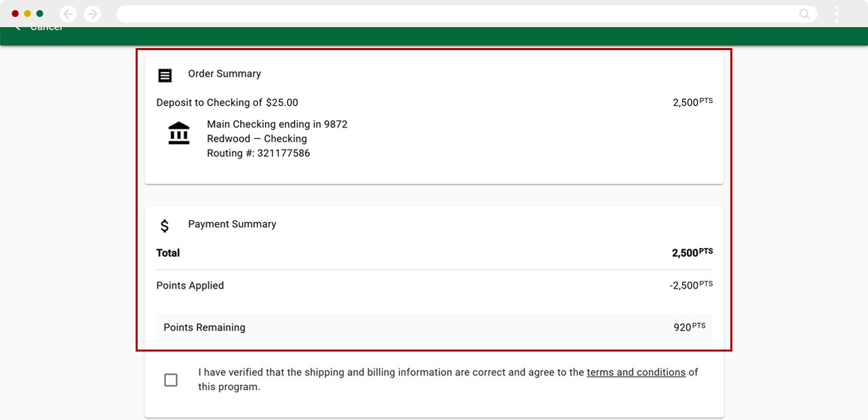Click into the browser address bar
The width and height of the screenshot is (868, 420).
[454, 14]
